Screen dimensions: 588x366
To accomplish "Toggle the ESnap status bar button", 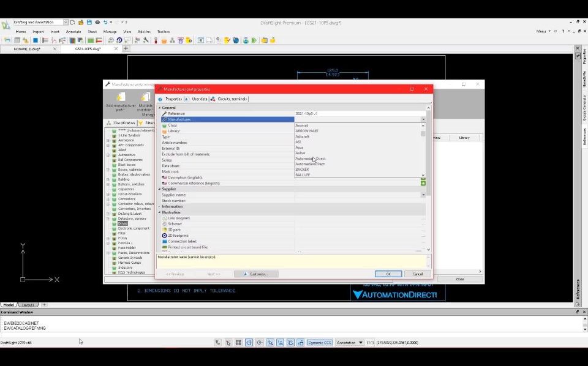I will 270,342.
